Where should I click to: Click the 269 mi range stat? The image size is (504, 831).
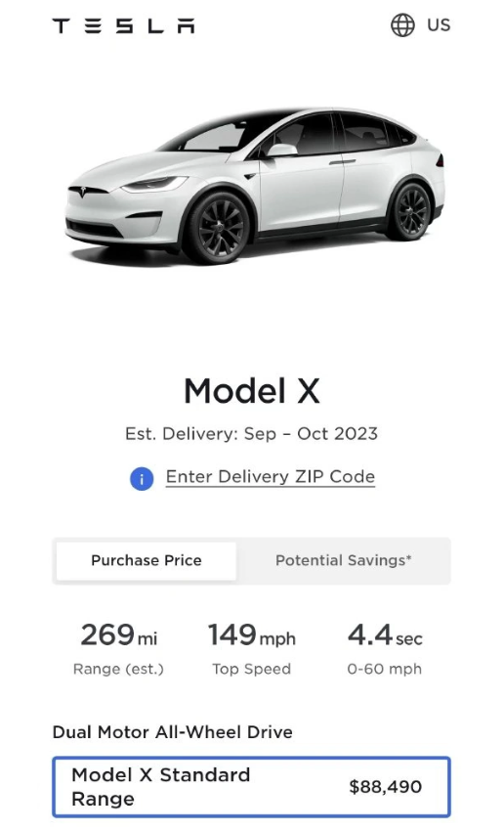tap(118, 635)
